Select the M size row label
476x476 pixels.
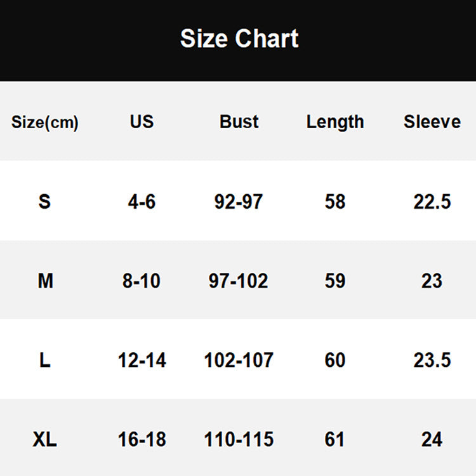(45, 281)
